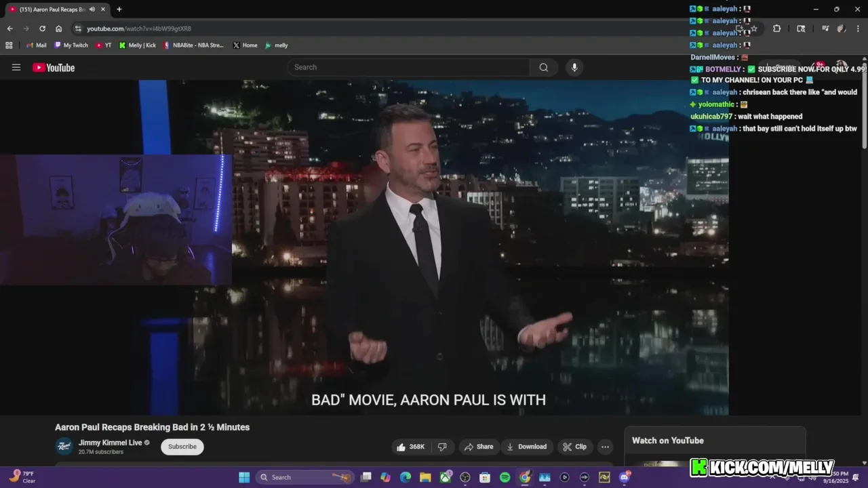Open Microsoft Store from taskbar
868x488 pixels.
click(485, 477)
